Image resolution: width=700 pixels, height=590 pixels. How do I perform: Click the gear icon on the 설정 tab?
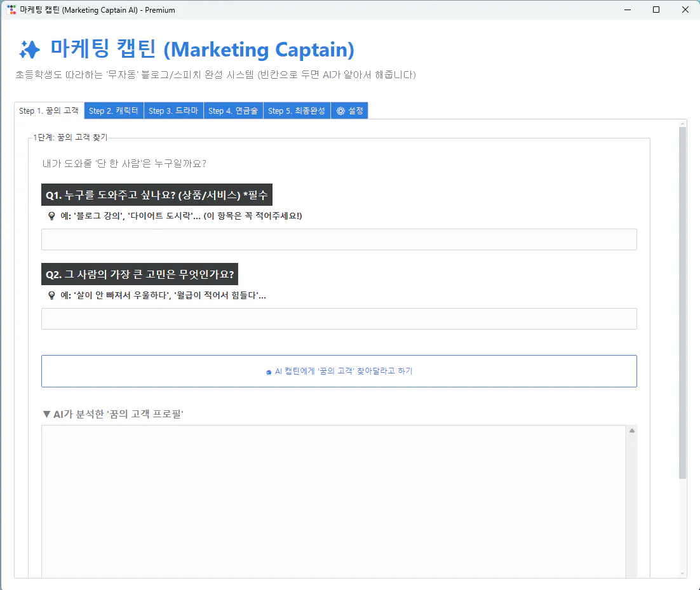point(340,110)
